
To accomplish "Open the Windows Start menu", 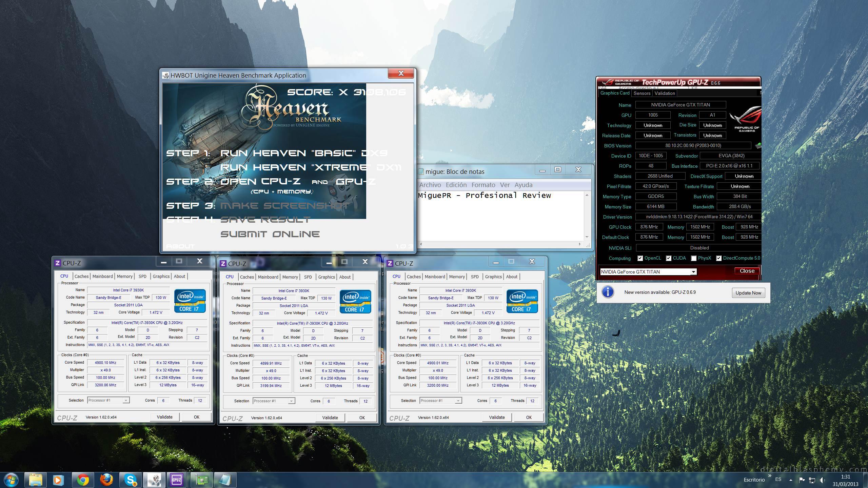I will (11, 480).
